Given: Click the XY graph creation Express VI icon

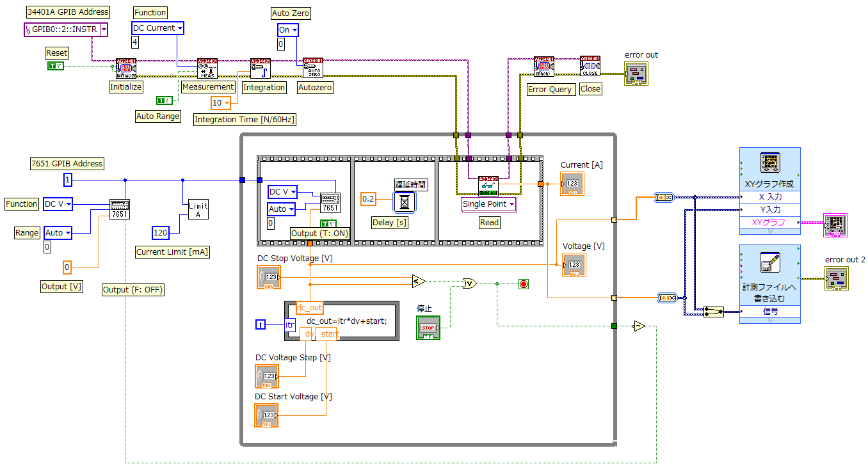Looking at the screenshot, I should [x=769, y=163].
